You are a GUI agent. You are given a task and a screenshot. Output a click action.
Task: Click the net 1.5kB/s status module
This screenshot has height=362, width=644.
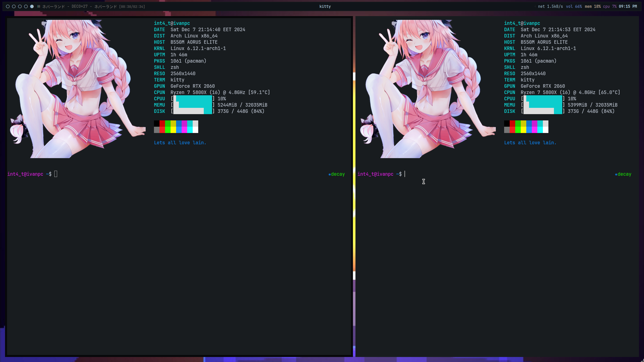tap(550, 7)
